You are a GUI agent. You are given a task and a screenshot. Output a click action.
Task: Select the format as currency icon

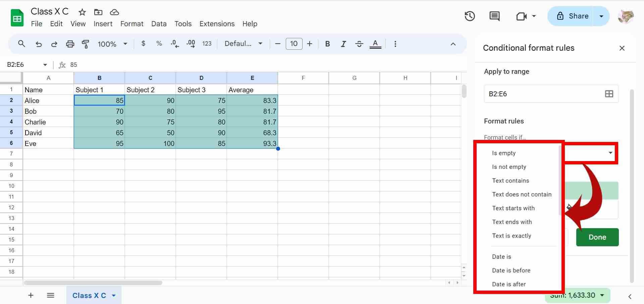(143, 44)
